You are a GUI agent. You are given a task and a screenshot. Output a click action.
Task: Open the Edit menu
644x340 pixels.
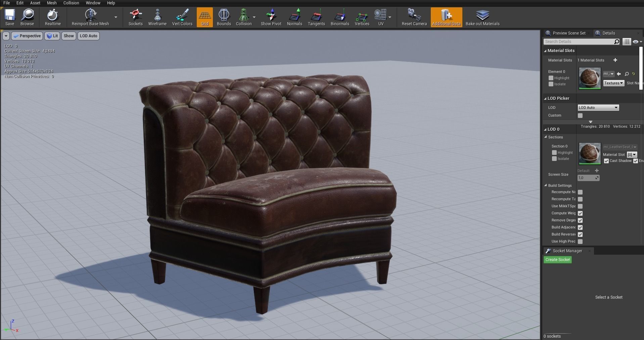pos(20,3)
